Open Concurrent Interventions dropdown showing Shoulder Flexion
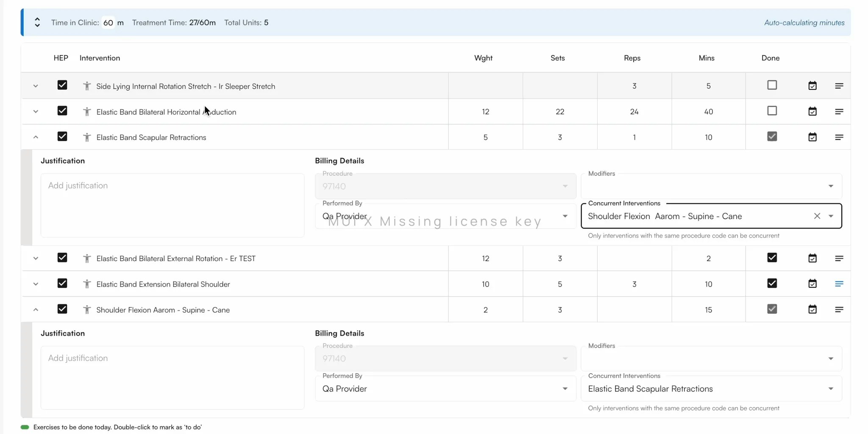 [x=831, y=216]
